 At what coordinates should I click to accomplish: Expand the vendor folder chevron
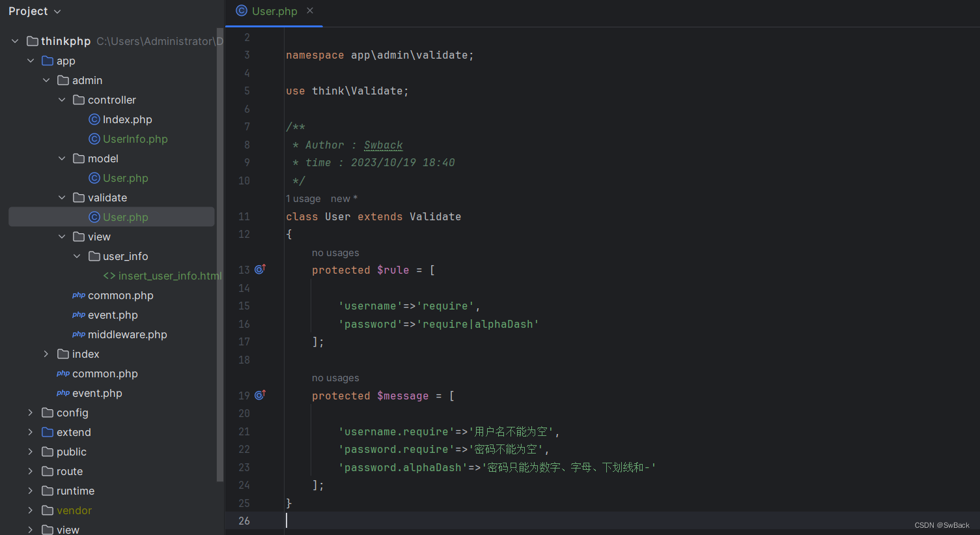coord(31,510)
